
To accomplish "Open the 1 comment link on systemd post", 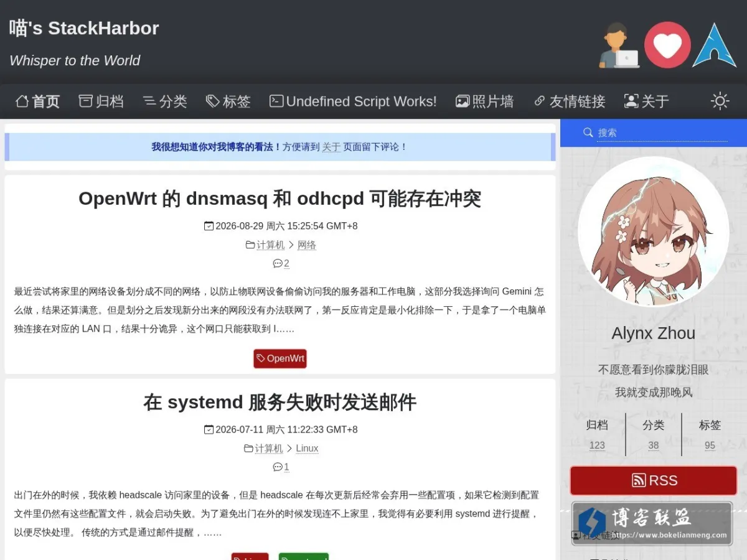I will click(286, 467).
